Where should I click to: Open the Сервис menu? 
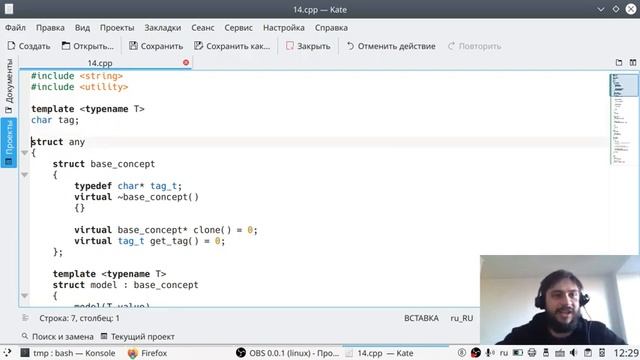[238, 27]
